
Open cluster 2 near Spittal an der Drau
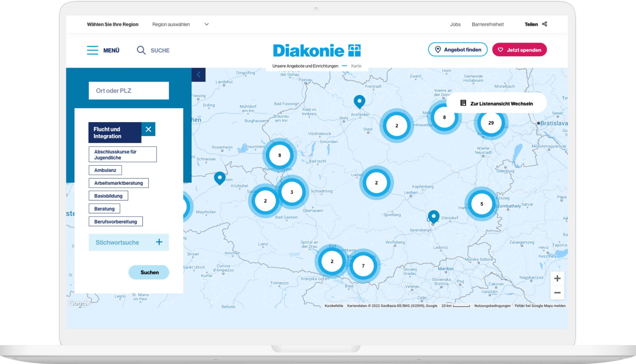coord(332,261)
